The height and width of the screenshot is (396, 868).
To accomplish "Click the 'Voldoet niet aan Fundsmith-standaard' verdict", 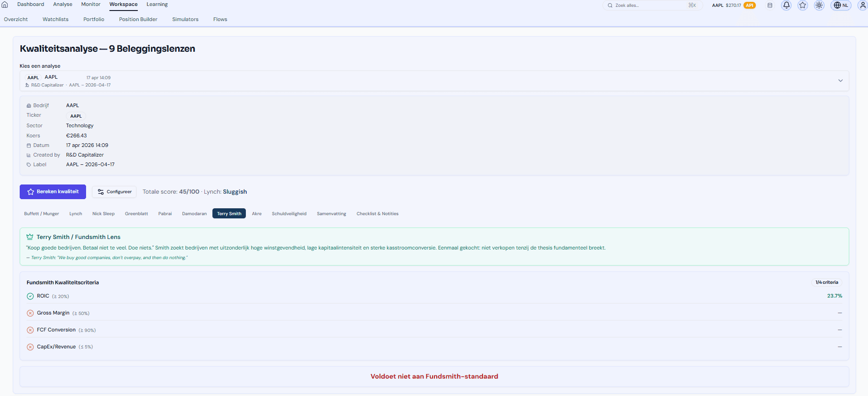I will (434, 376).
